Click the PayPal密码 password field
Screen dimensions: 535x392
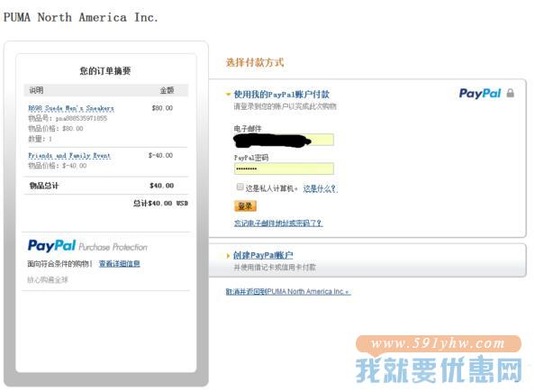pos(284,169)
